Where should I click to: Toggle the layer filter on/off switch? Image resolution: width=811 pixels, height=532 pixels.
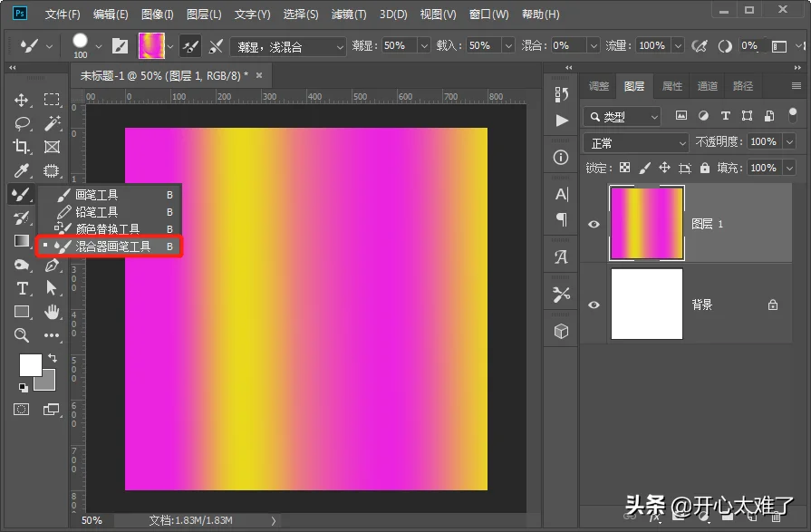[x=792, y=115]
